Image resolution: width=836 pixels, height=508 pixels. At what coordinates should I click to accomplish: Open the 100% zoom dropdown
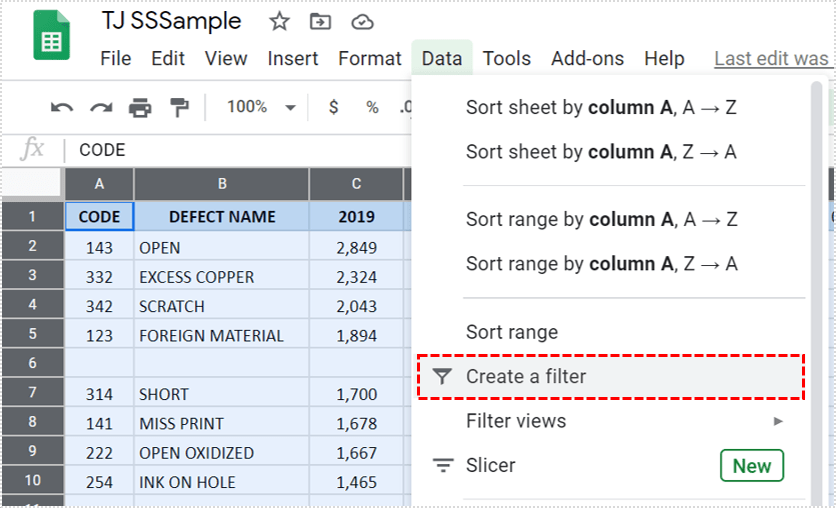[x=260, y=107]
